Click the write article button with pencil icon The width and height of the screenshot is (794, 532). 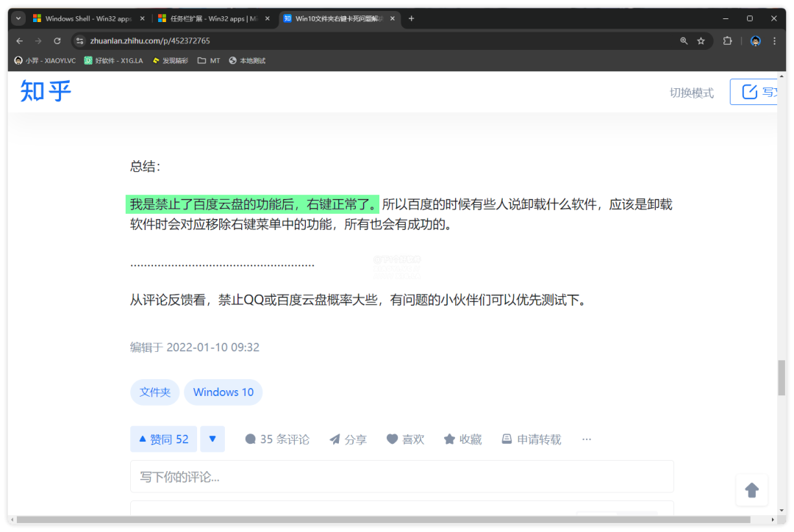click(x=754, y=92)
